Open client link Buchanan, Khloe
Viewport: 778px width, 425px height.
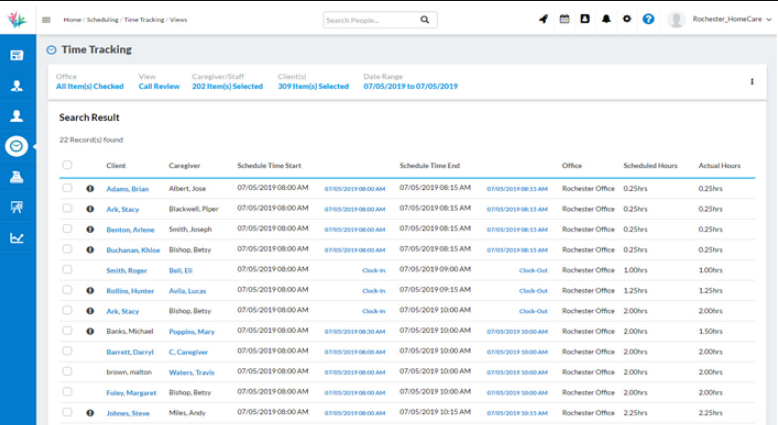(x=132, y=250)
